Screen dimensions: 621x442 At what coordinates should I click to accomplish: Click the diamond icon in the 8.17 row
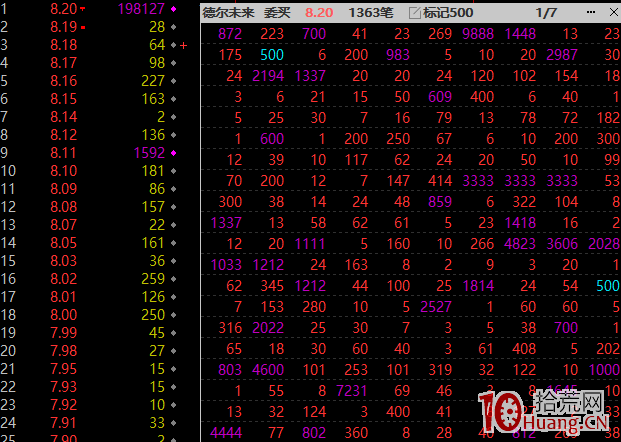pyautogui.click(x=173, y=63)
